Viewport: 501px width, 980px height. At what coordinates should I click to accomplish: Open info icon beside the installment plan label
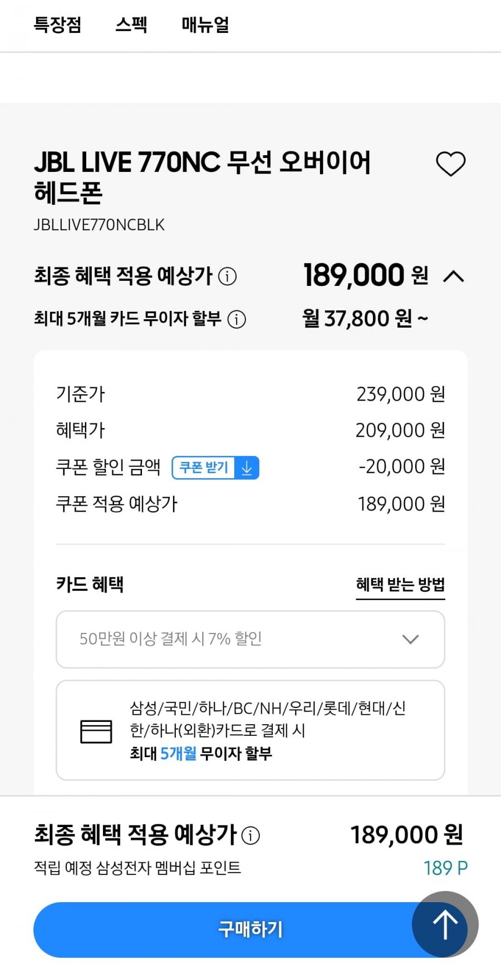point(237,319)
